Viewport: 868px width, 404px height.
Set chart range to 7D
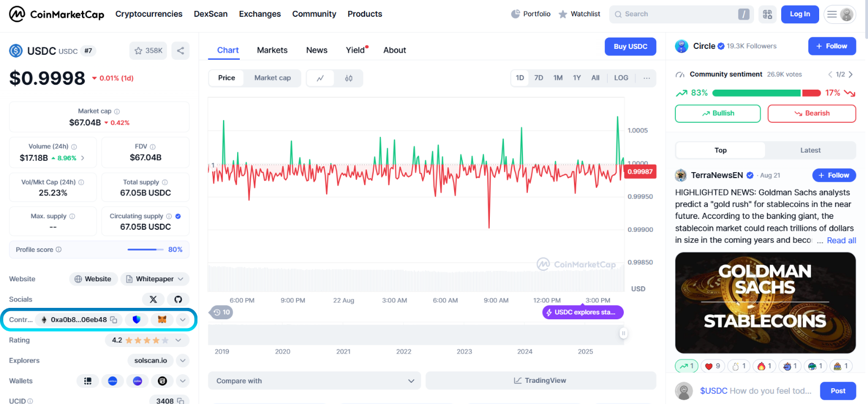(539, 78)
